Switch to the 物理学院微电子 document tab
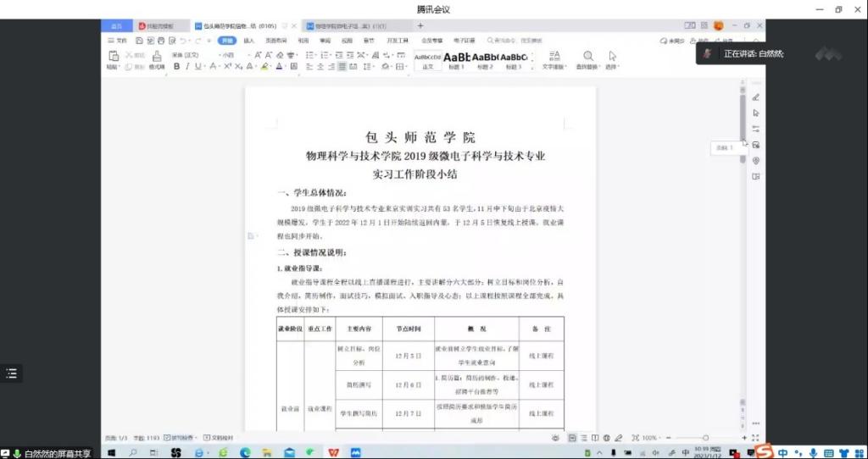 [x=337, y=26]
